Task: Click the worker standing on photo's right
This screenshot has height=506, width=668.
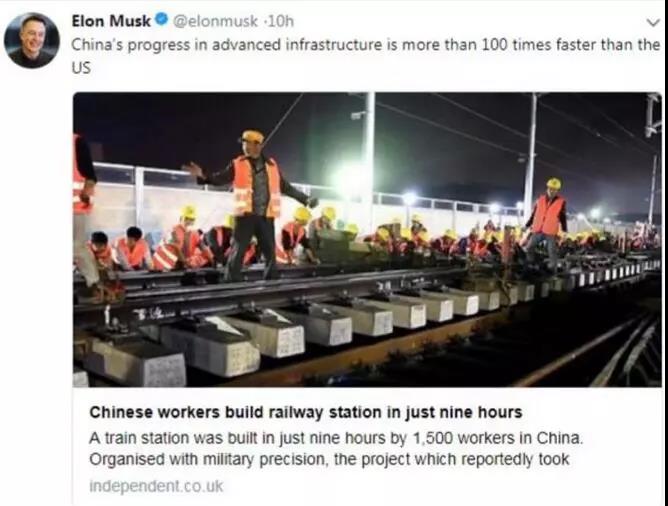Action: point(546,224)
